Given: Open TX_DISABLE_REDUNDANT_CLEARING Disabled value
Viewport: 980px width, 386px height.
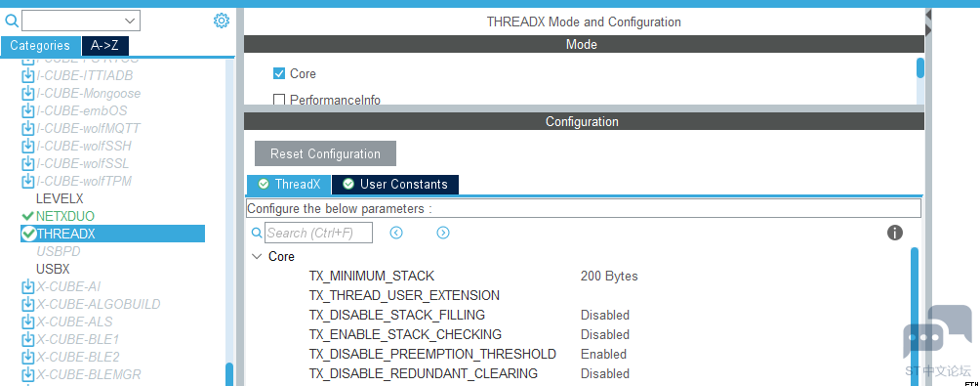Looking at the screenshot, I should [x=605, y=373].
